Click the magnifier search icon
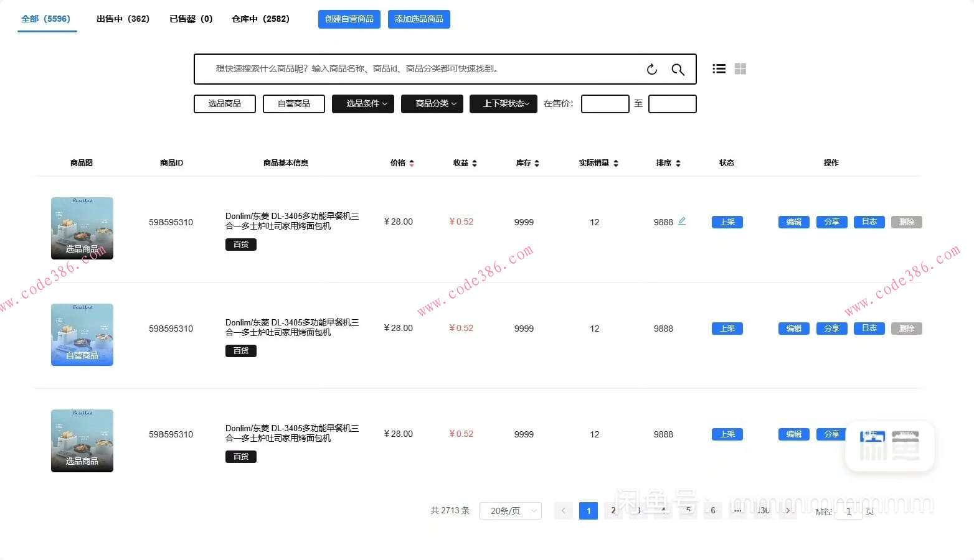The height and width of the screenshot is (560, 974). click(678, 69)
